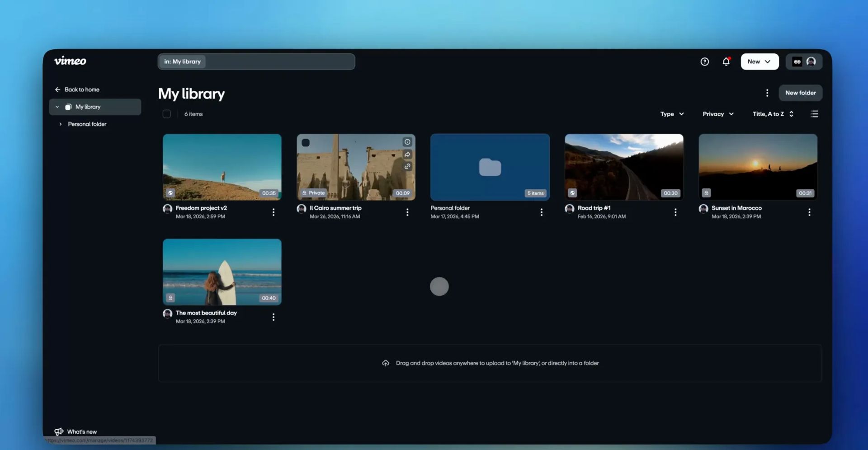Copy link icon on Il Cairo summer trip
Viewport: 868px width, 450px height.
(x=407, y=167)
